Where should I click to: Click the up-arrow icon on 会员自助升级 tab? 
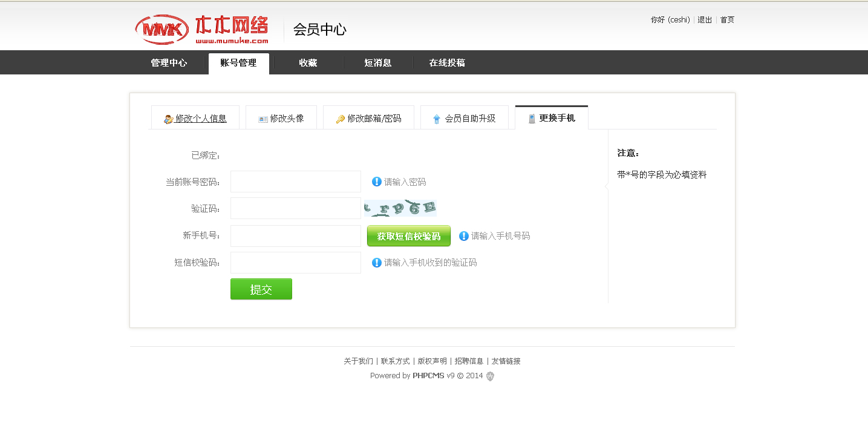point(437,119)
